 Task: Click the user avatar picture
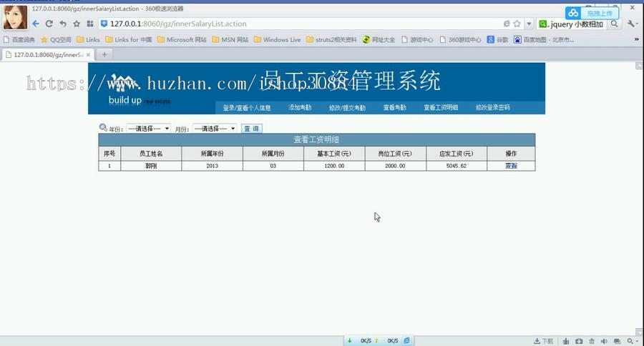(16, 16)
